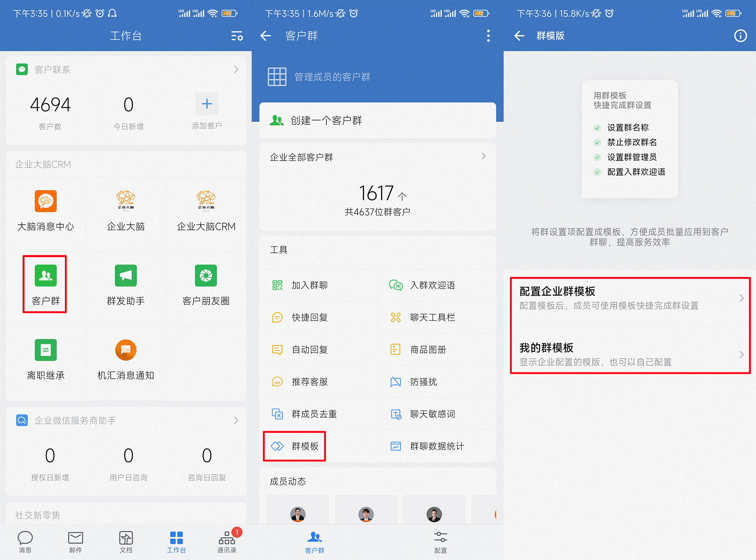Open third member avatar in 成员动态
The image size is (756, 560).
click(434, 514)
